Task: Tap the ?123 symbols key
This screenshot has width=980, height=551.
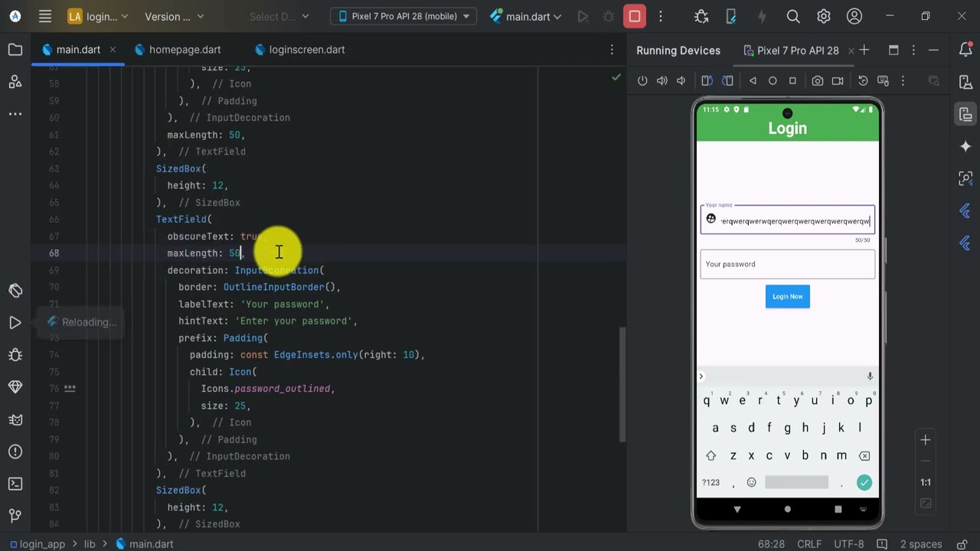Action: (x=711, y=482)
